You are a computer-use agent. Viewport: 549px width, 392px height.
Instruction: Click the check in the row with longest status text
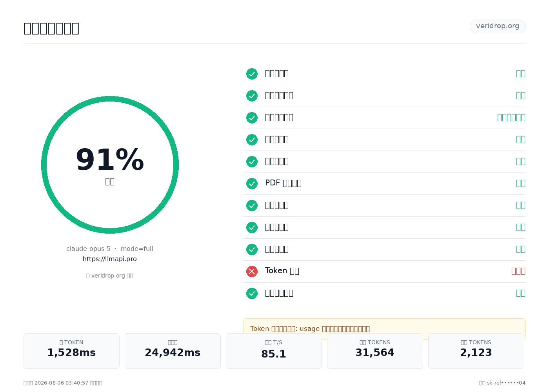tap(252, 118)
